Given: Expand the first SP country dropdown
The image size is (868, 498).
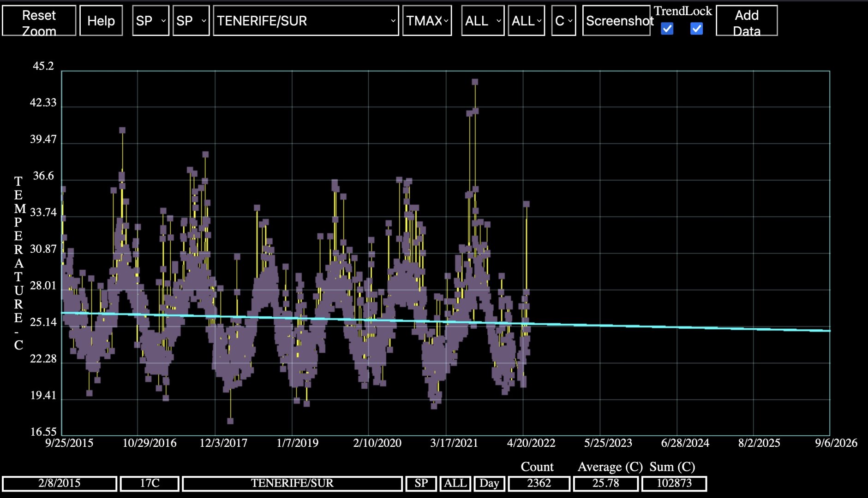Looking at the screenshot, I should tap(150, 21).
